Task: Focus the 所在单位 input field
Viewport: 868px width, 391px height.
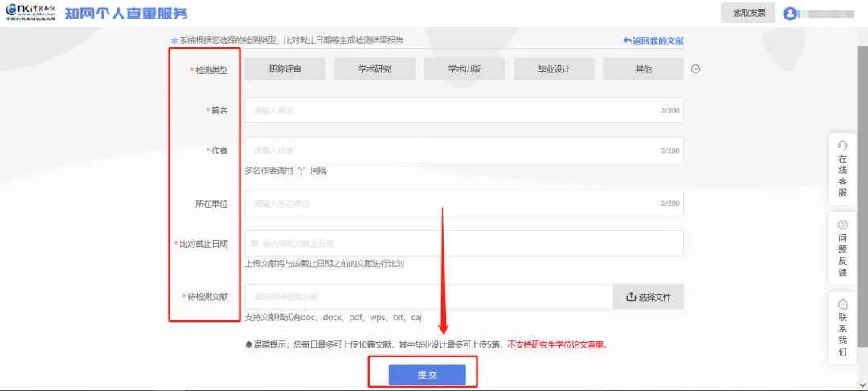Action: 464,204
